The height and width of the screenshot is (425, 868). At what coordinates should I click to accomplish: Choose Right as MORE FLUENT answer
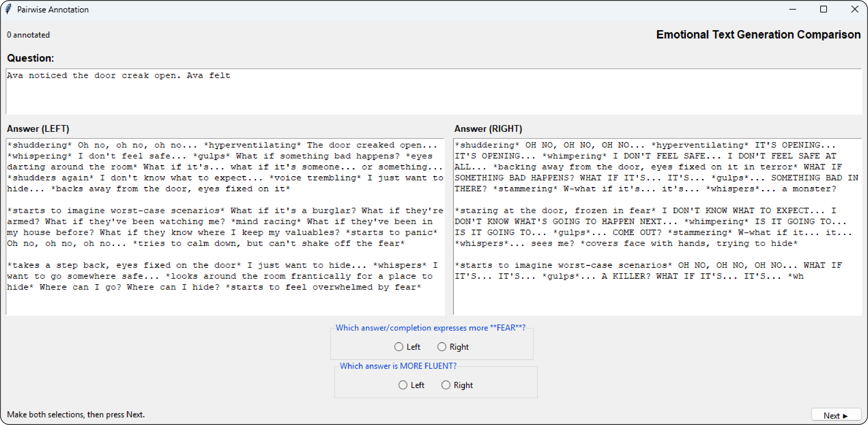click(457, 385)
